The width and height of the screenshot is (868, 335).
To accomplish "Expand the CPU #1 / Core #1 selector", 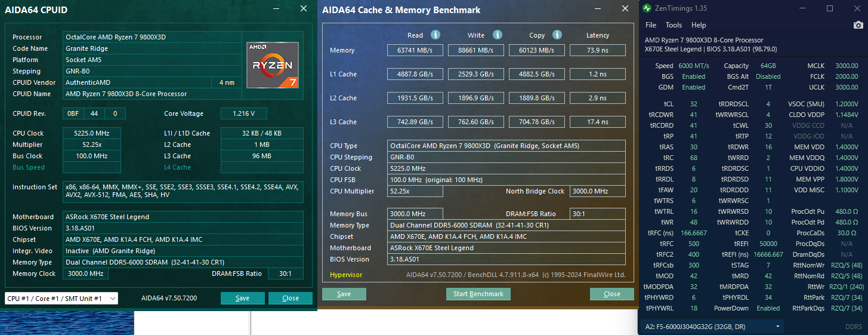I will [61, 298].
